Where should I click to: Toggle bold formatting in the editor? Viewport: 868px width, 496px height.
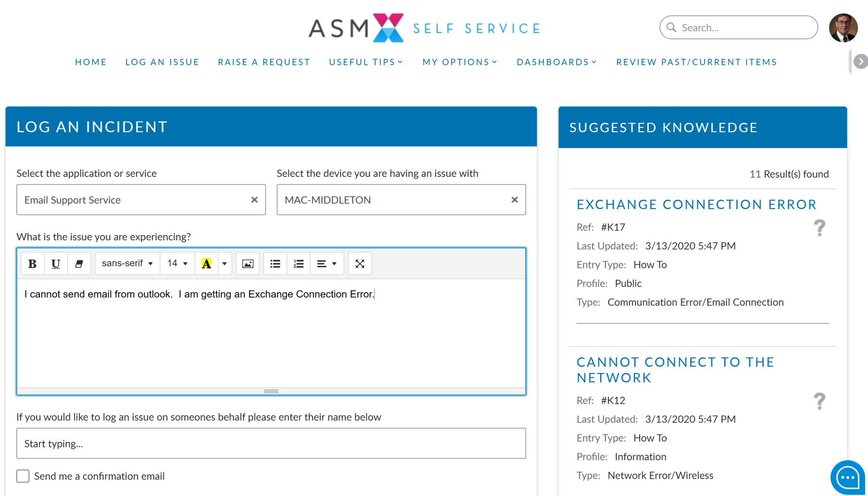[32, 263]
